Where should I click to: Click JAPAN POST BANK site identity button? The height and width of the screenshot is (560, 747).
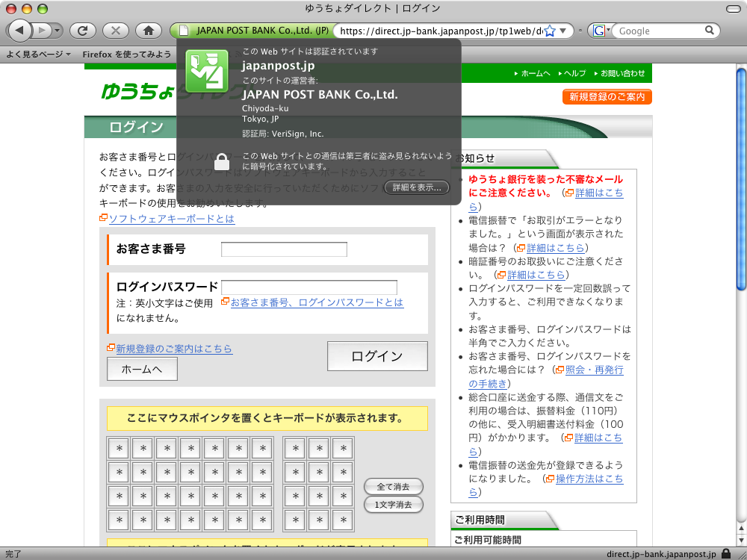[253, 31]
